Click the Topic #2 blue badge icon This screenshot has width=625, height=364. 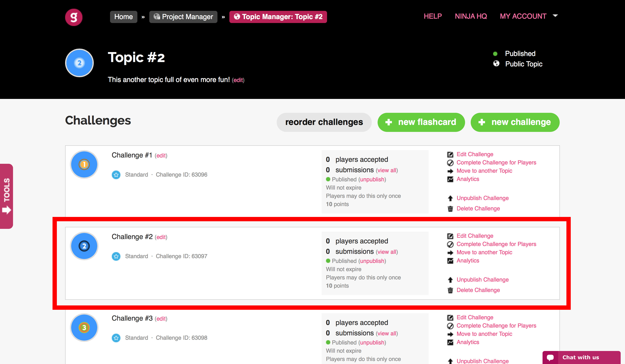(x=79, y=63)
